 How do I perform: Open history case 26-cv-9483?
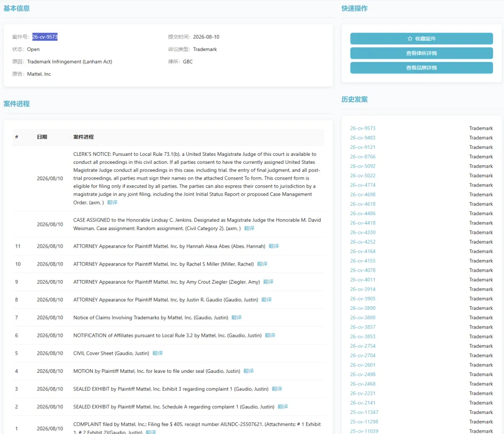[x=363, y=138]
